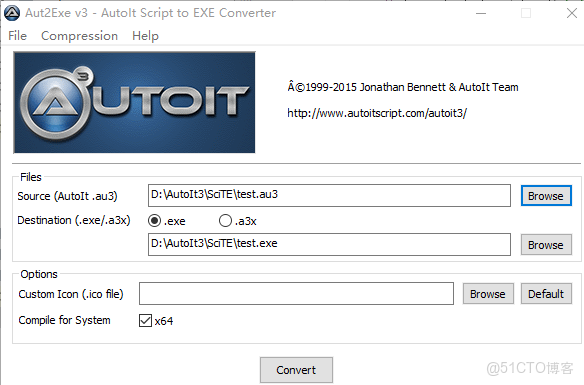Viewport: 584px width, 385px height.
Task: Click the Aut2Exe icon in the title bar
Action: pos(12,13)
